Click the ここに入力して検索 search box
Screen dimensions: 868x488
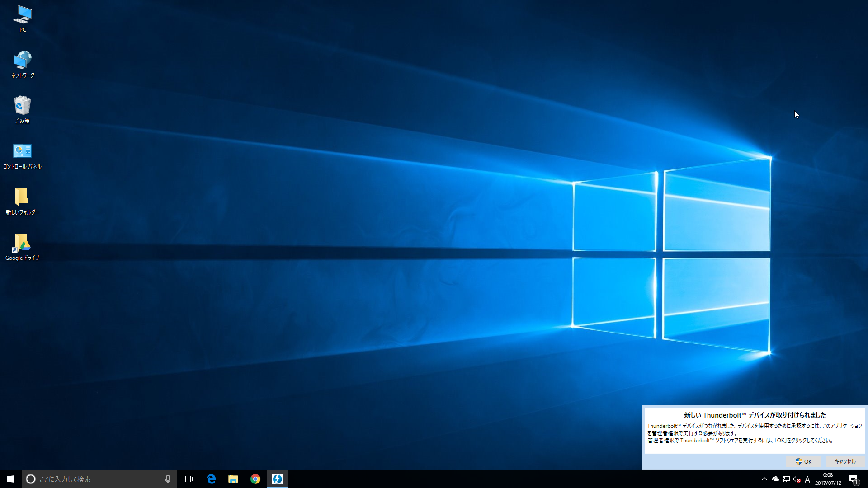click(99, 479)
